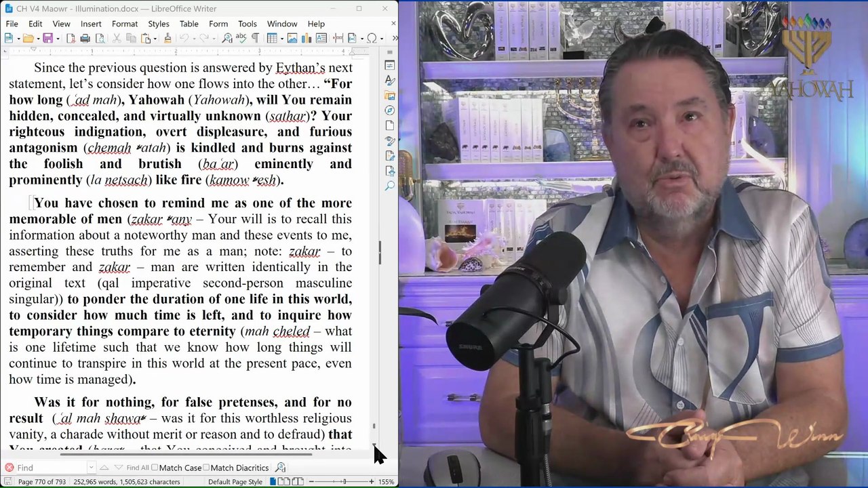Expand the Paste options dropdown arrow
The height and width of the screenshot is (488, 868).
click(x=155, y=39)
